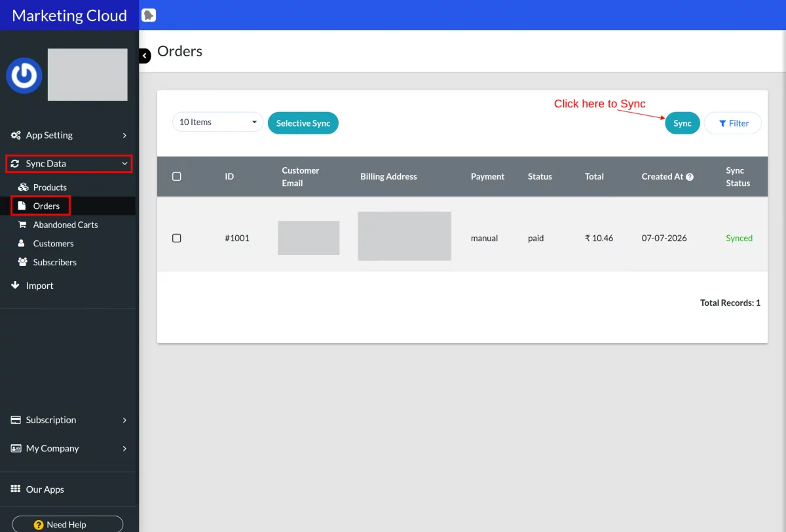
Task: Click the Products cubes icon
Action: (22, 187)
